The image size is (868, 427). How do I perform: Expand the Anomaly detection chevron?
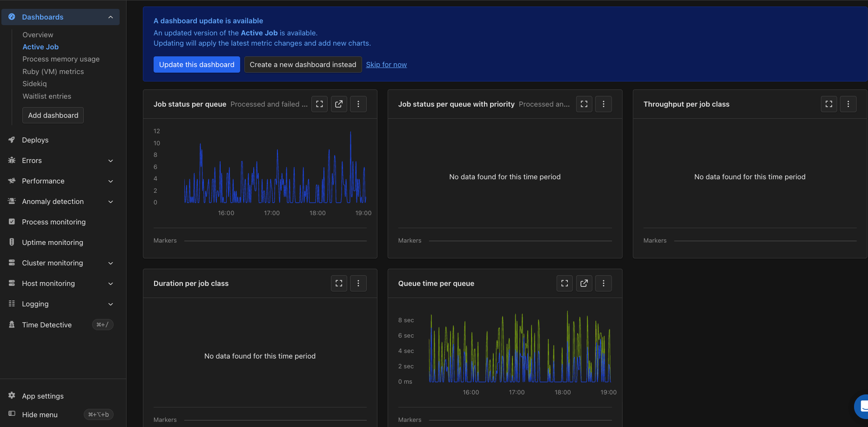pos(111,202)
